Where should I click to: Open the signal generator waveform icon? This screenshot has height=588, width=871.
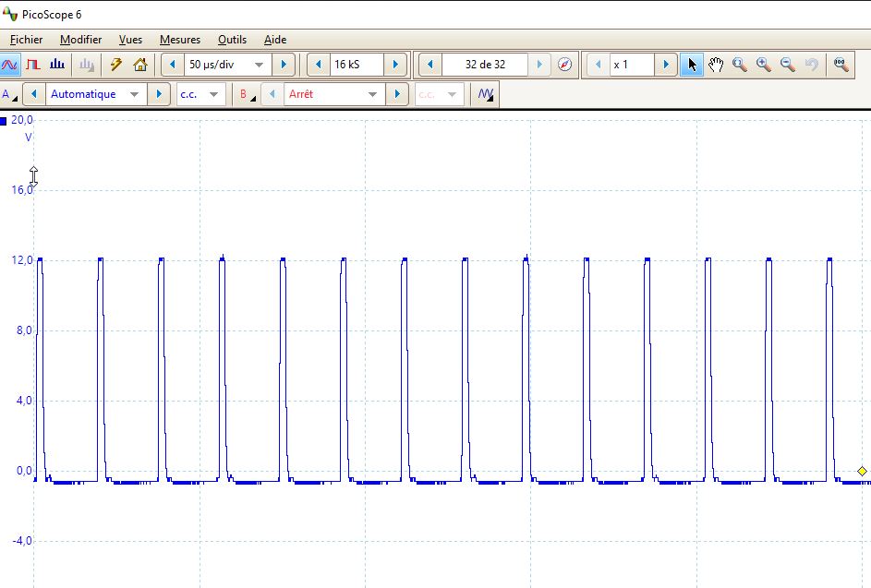(486, 94)
